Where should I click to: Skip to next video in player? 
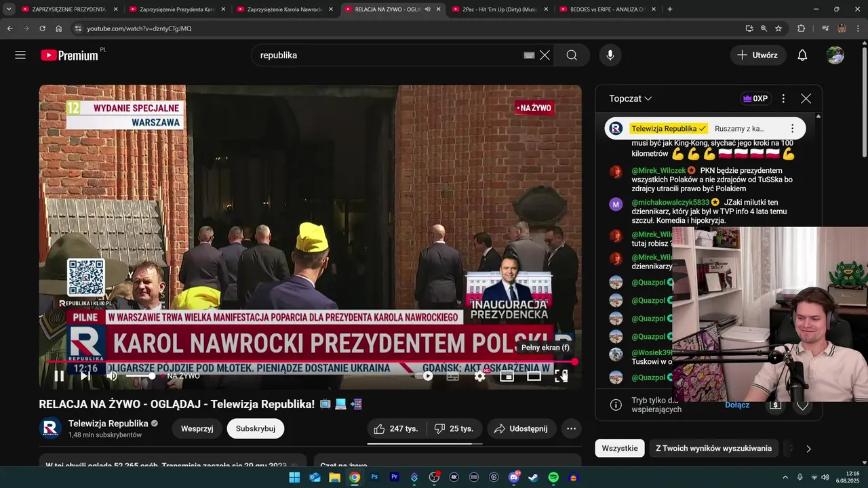[x=85, y=375]
